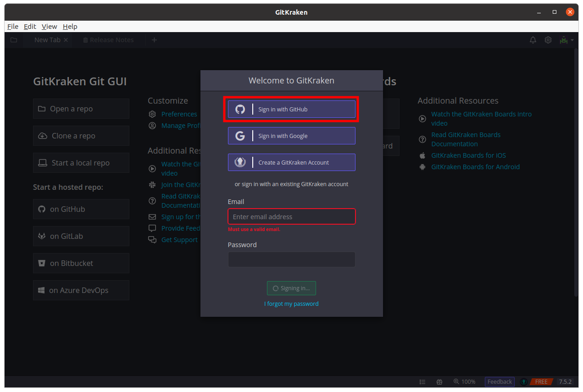Open settings gear icon in top bar
This screenshot has width=583, height=392.
548,40
